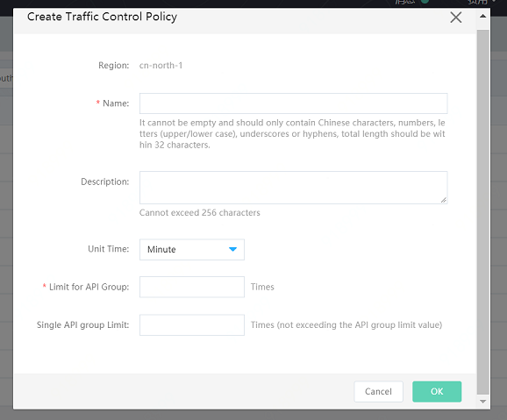This screenshot has width=507, height=420.
Task: Click the dialog's vertical scrollbar thumb
Action: (x=482, y=212)
